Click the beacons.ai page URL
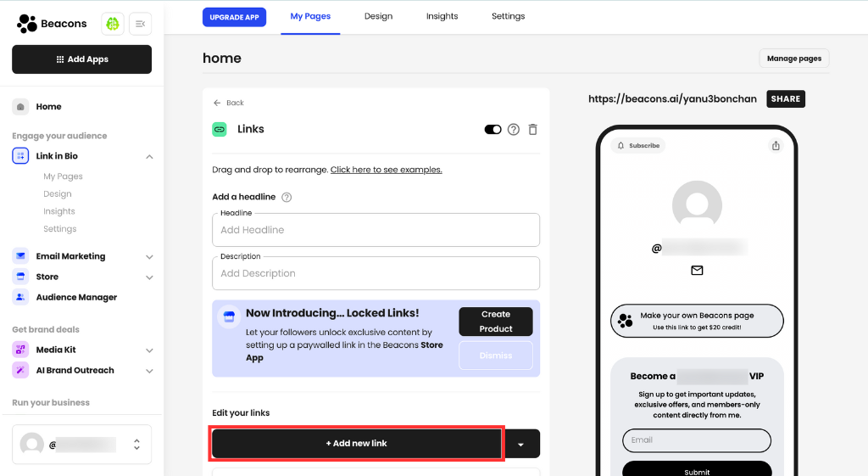Viewport: 868px width, 476px height. click(x=672, y=99)
